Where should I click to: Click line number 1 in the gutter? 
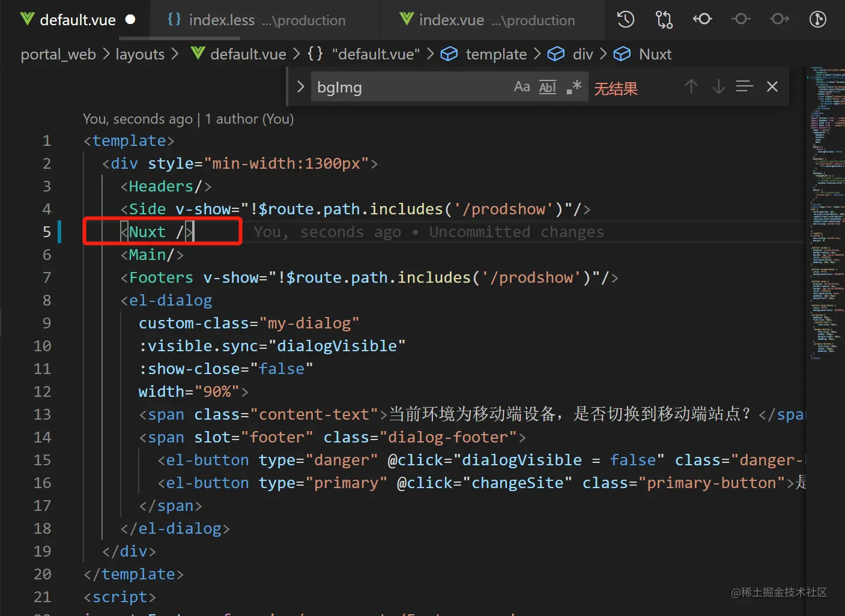pos(47,141)
